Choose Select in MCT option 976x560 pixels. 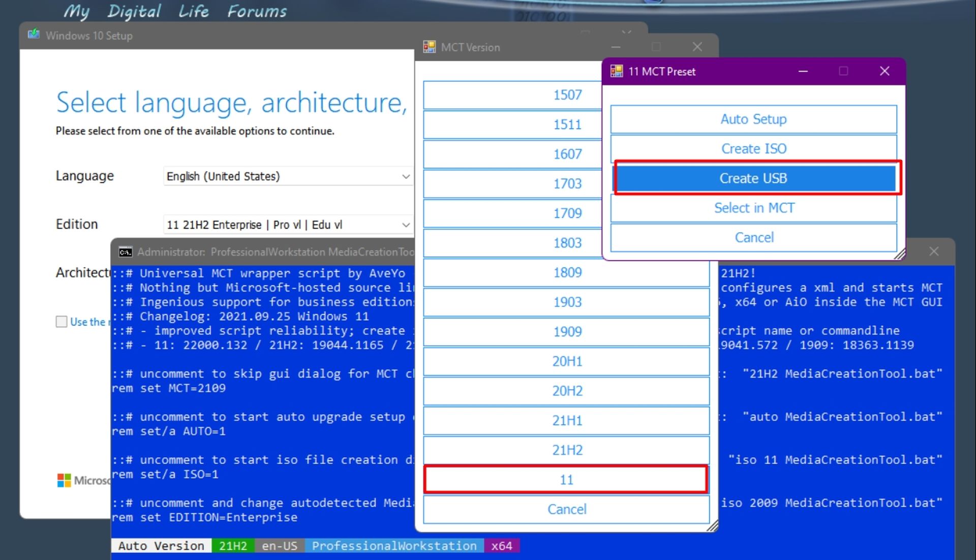[753, 207]
